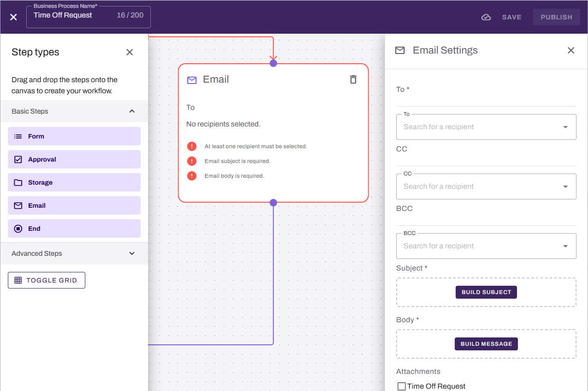Click the bottom connector dot of Email node

pyautogui.click(x=273, y=203)
